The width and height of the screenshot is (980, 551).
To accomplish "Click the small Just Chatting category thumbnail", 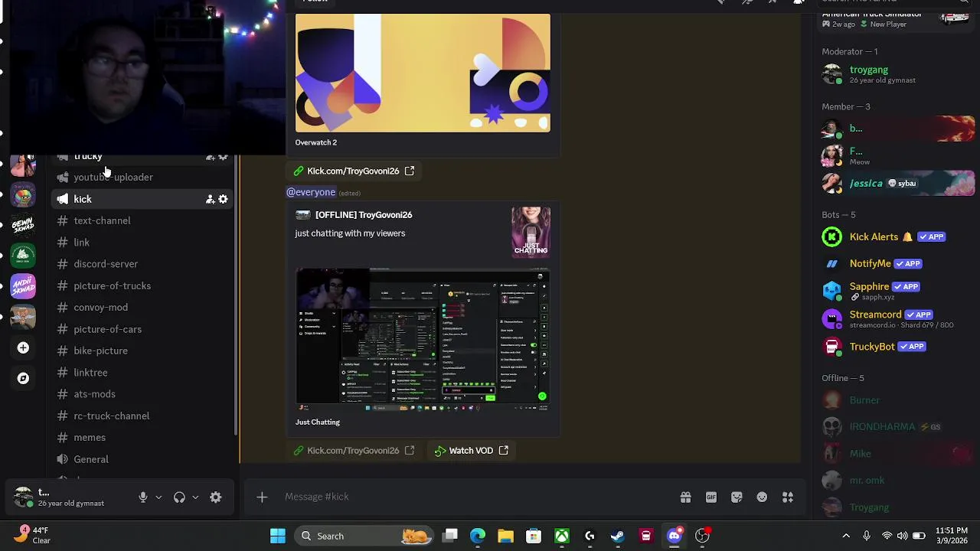I will pos(531,232).
